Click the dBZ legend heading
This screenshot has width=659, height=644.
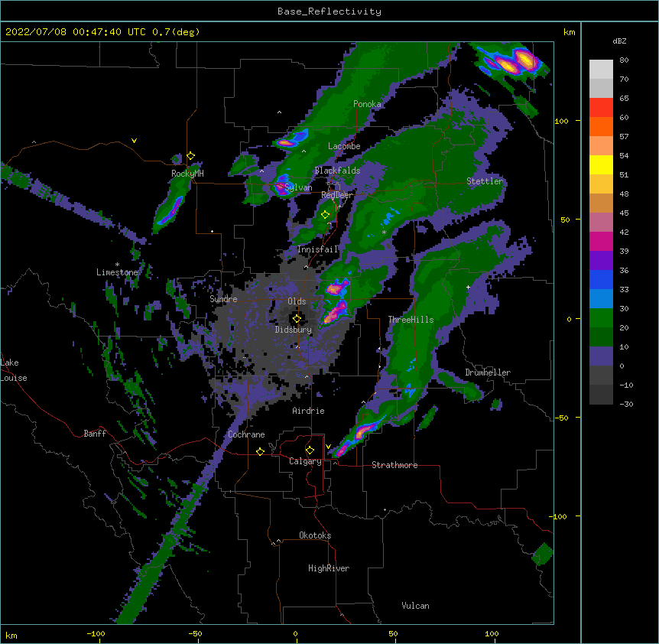click(619, 41)
